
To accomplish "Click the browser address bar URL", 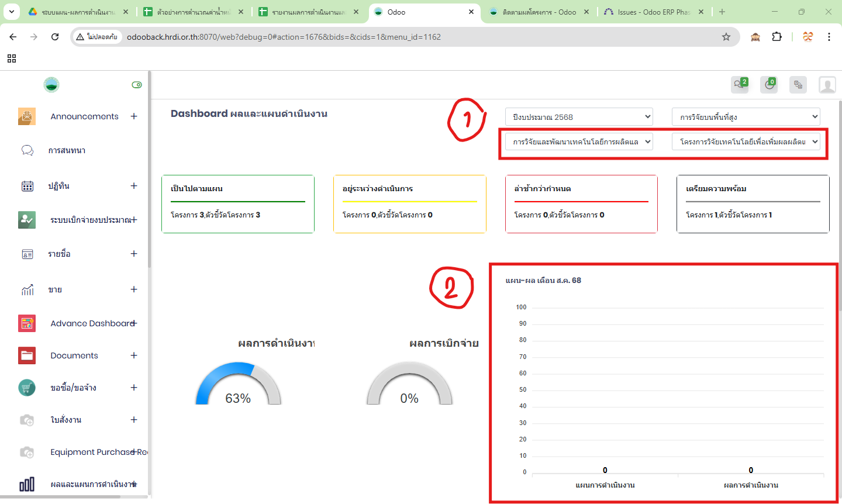I will pyautogui.click(x=284, y=37).
